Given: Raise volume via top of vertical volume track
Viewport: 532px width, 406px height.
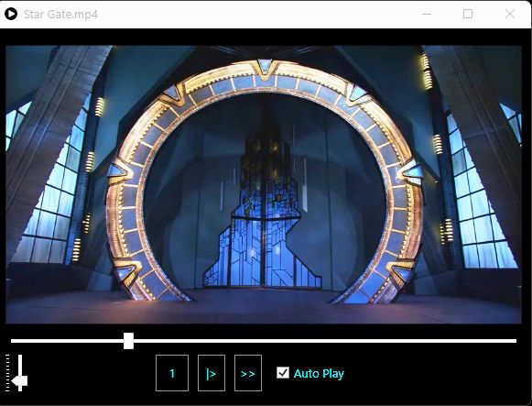Looking at the screenshot, I should click(20, 358).
